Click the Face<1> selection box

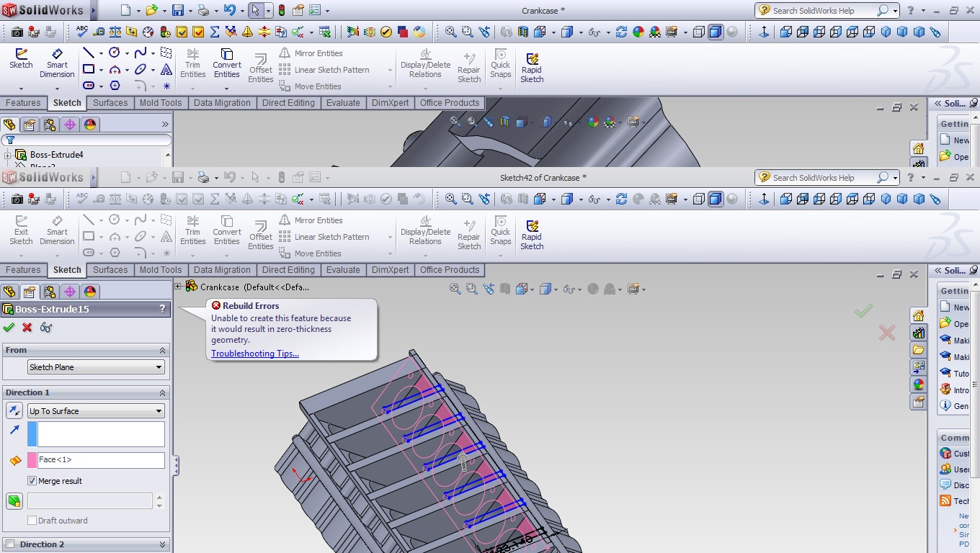click(101, 459)
